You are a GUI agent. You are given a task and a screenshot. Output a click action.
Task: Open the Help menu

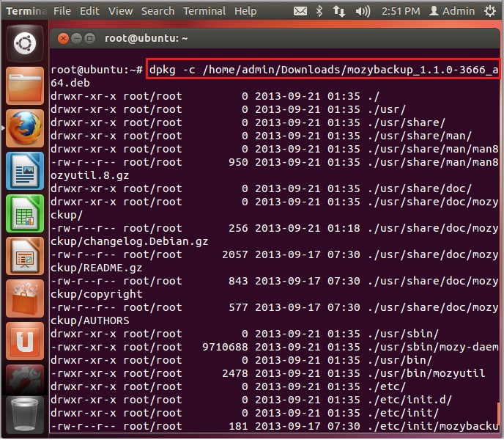pos(245,11)
